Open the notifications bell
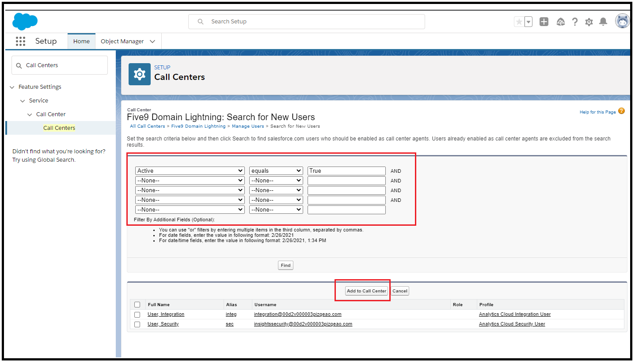The image size is (635, 364). [x=603, y=22]
